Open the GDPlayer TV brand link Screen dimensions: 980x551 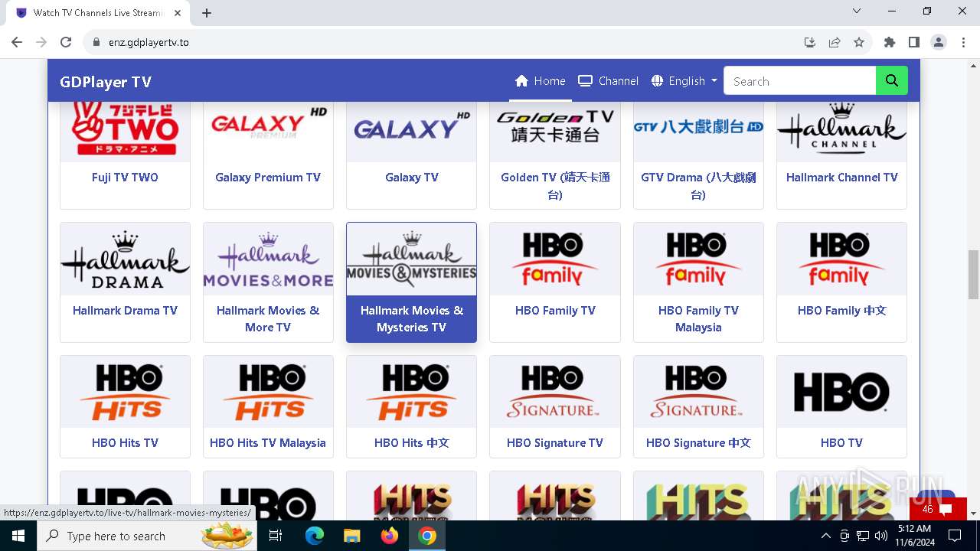pos(106,82)
